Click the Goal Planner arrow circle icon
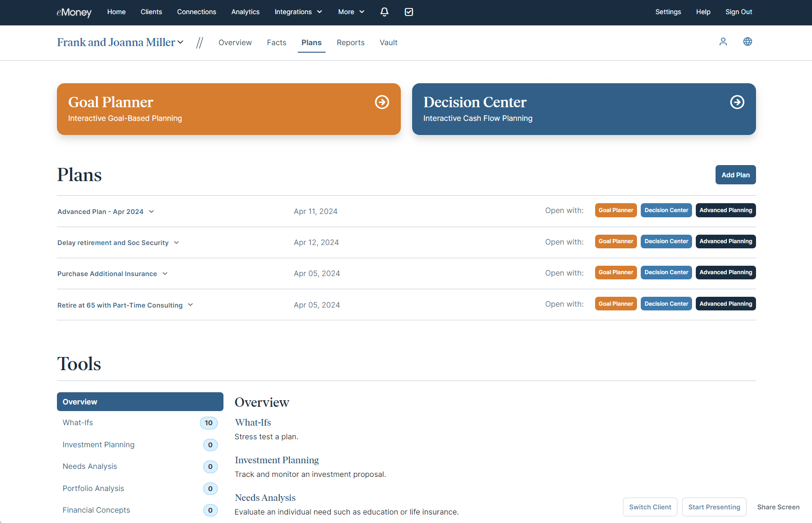The width and height of the screenshot is (812, 523). (x=382, y=102)
